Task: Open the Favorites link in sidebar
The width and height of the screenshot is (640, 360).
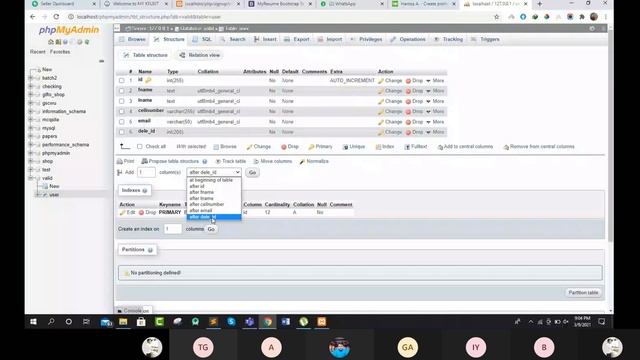Action: coord(60,52)
